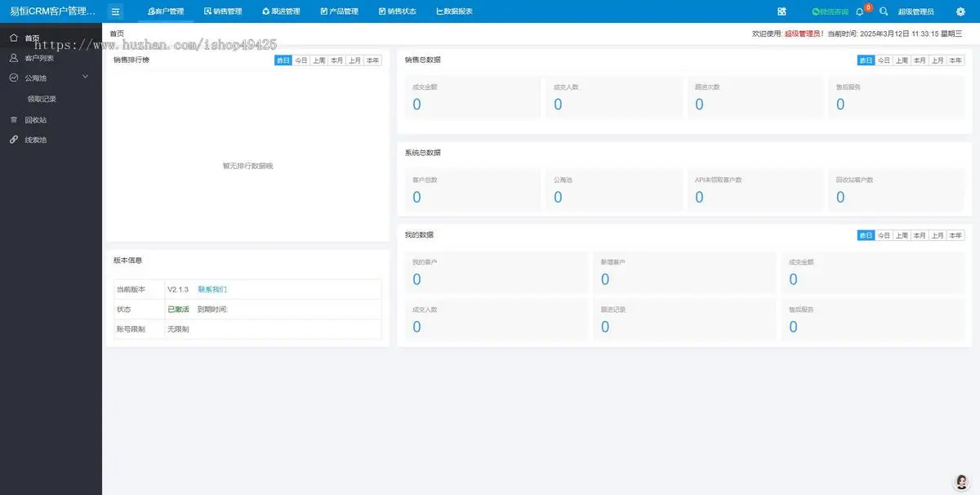Choose 今日 in 我的数据 filter

pyautogui.click(x=884, y=235)
